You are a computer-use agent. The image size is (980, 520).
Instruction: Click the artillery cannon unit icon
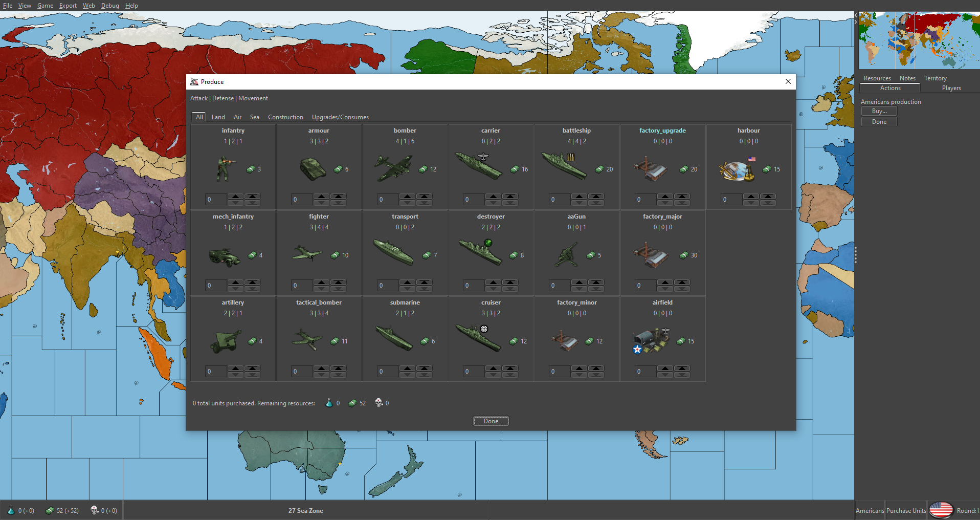pos(226,341)
